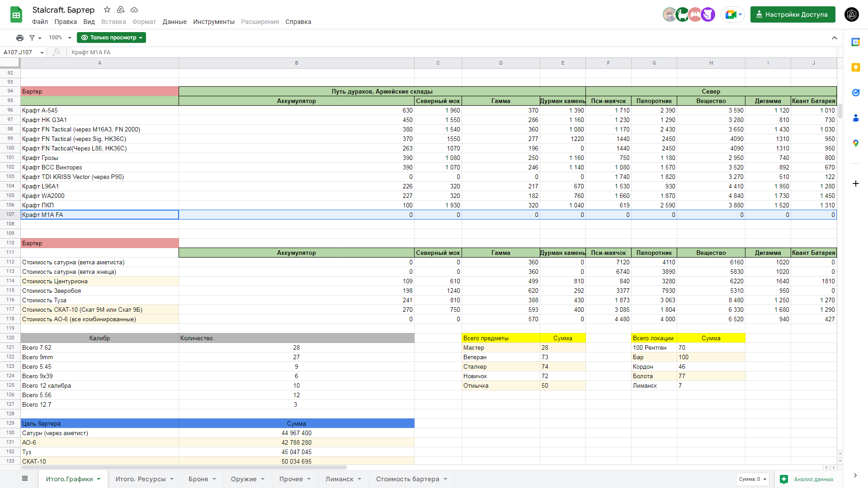Open the all sheets list icon

pyautogui.click(x=25, y=479)
